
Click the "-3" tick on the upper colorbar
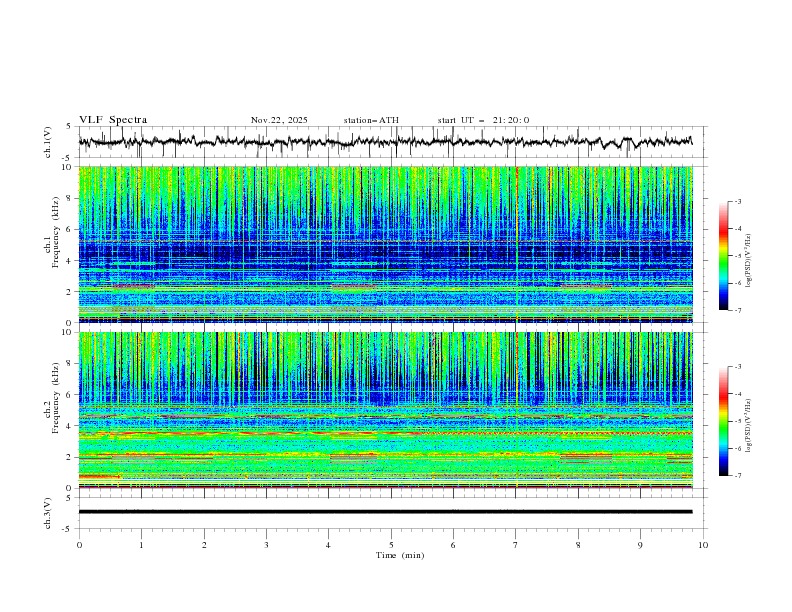point(738,201)
